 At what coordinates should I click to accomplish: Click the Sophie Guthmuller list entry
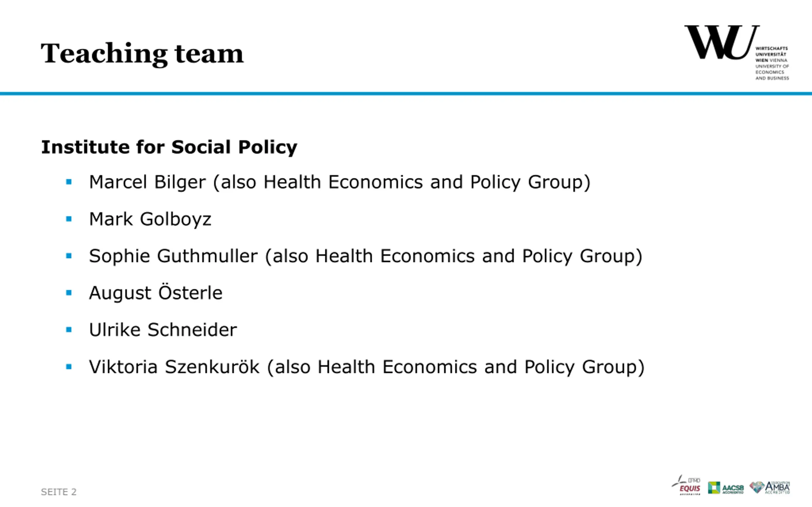pyautogui.click(x=366, y=256)
